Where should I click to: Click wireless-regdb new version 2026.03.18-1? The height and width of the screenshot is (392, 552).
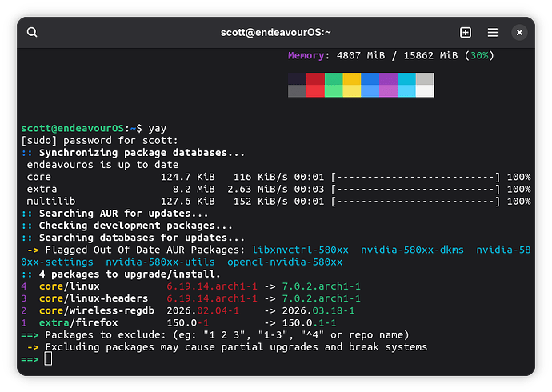[318, 310]
